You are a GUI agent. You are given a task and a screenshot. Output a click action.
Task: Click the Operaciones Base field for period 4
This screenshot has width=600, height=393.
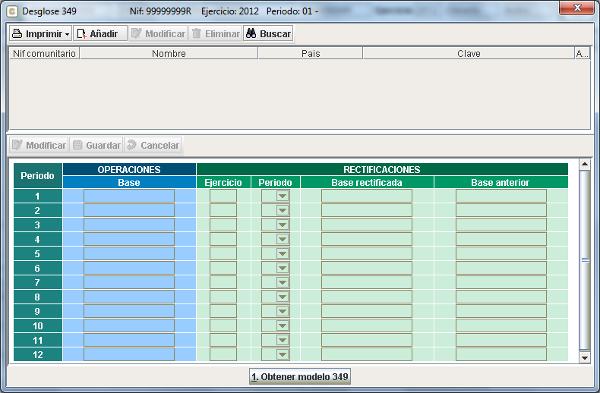click(x=129, y=239)
